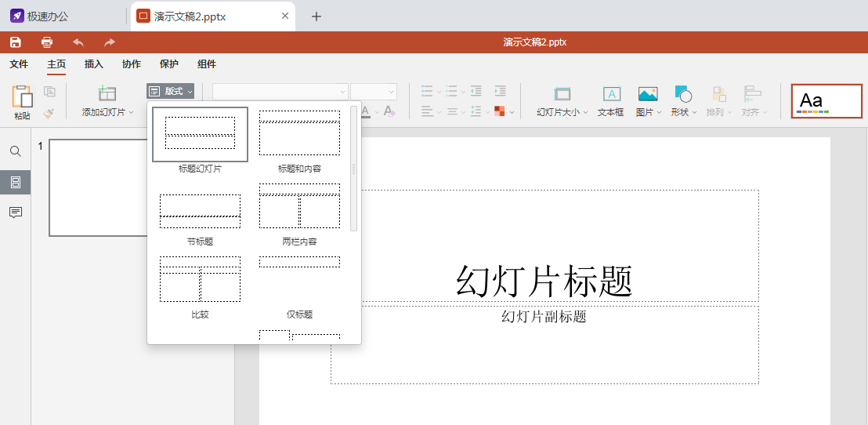Choose the 仅标题 layout
Screen dimensions: 868x425
click(299, 287)
